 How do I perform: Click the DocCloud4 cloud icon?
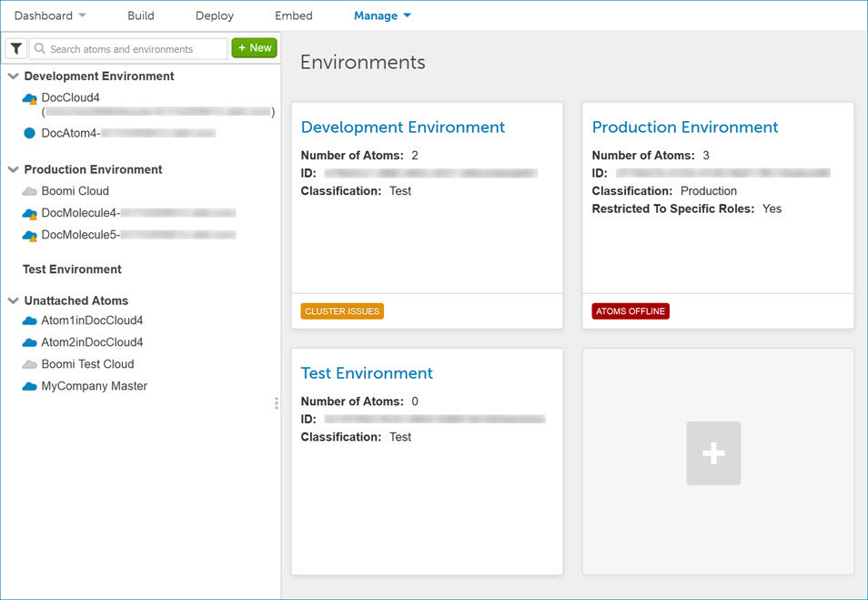pyautogui.click(x=30, y=98)
